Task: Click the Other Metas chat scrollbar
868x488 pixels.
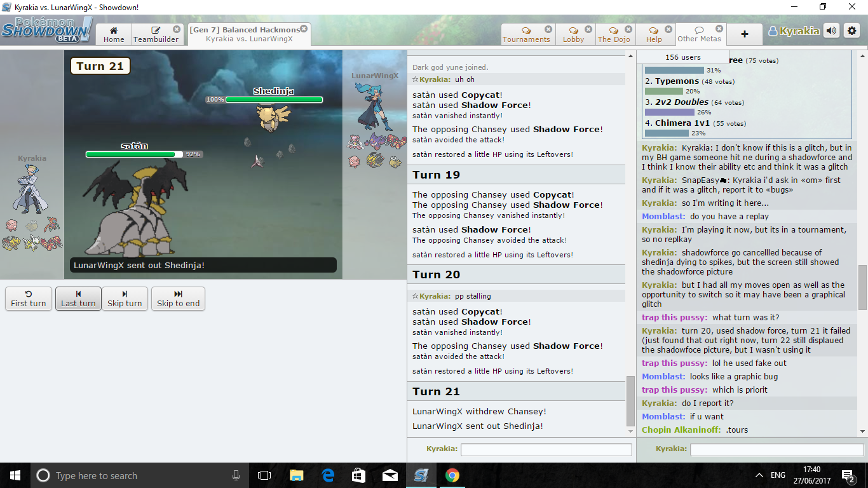Action: [862, 286]
